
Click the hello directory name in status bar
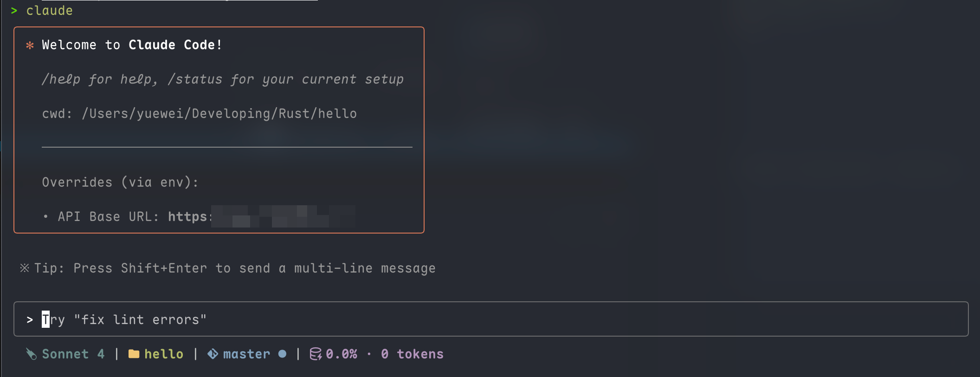tap(164, 354)
